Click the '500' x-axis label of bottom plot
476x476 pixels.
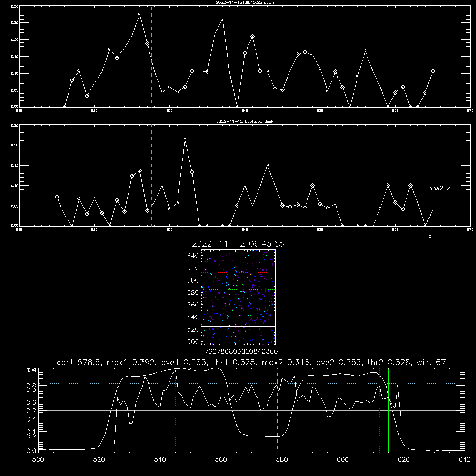click(x=38, y=460)
